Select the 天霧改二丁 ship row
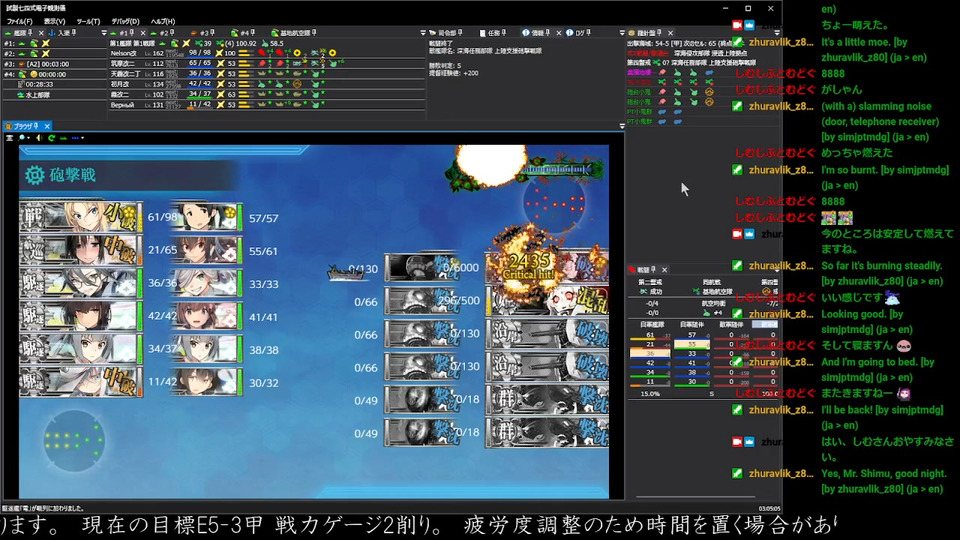 (x=267, y=73)
